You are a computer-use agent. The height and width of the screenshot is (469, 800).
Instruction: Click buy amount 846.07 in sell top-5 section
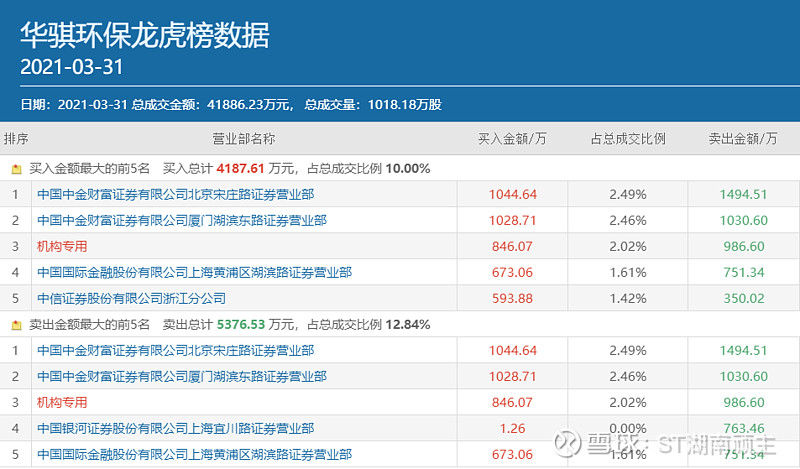[512, 403]
